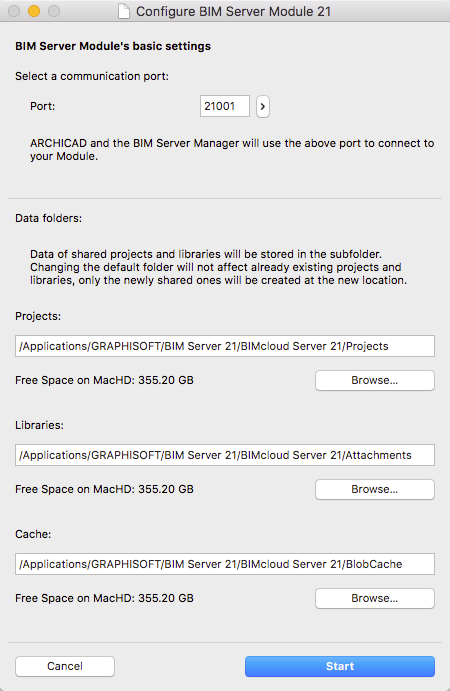The height and width of the screenshot is (691, 450).
Task: Click free space text under Libraries path
Action: coord(104,489)
